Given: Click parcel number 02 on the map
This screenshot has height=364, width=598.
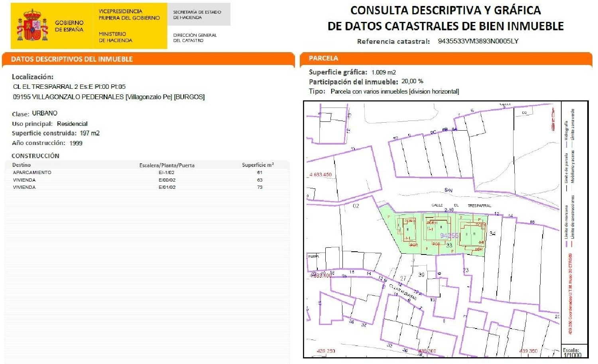Looking at the screenshot, I should pyautogui.click(x=356, y=206).
